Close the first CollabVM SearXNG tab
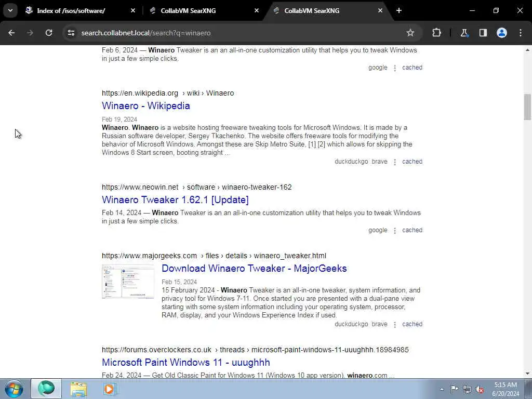The width and height of the screenshot is (532, 399). (257, 10)
